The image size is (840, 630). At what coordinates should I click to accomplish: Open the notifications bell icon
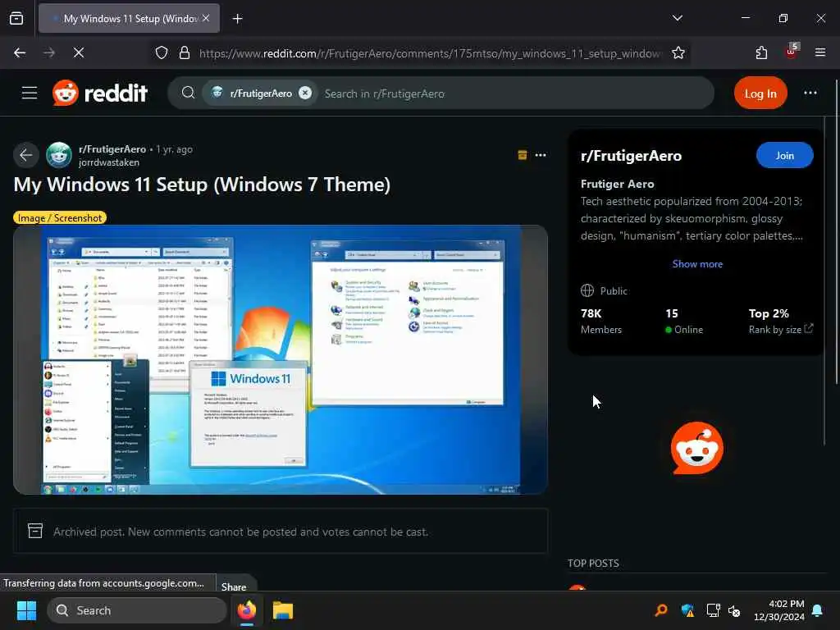point(818,610)
